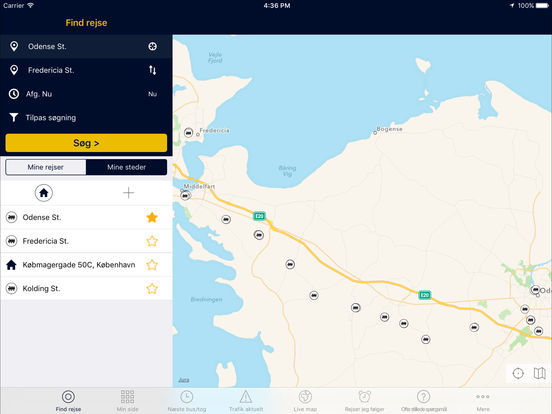Use current location icon in origin row
552x414 pixels.
click(x=152, y=46)
